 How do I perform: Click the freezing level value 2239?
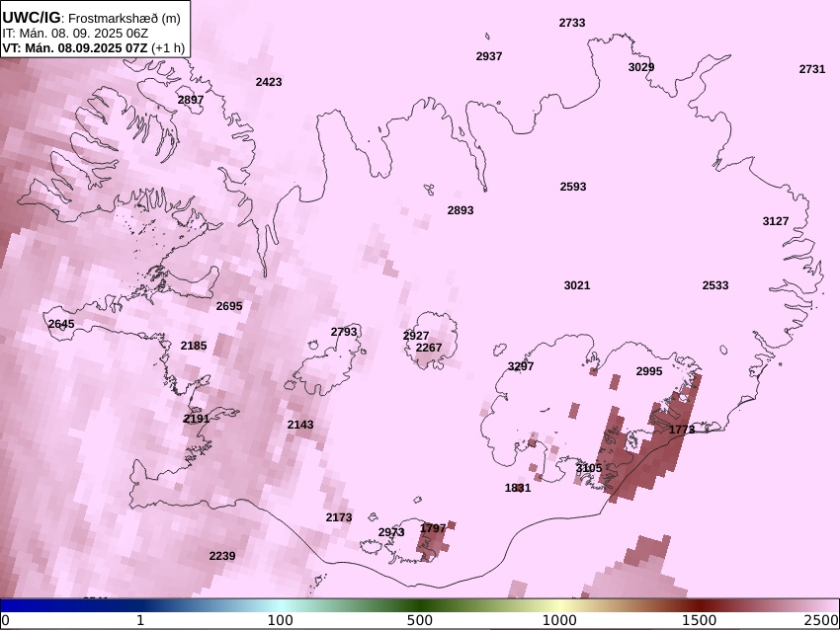click(x=222, y=556)
